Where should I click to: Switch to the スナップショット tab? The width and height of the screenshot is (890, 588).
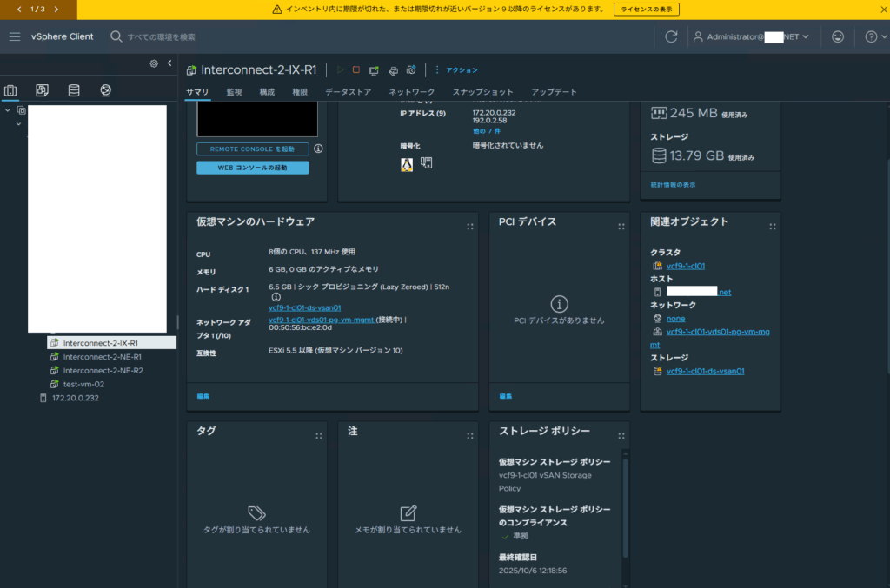pos(482,91)
